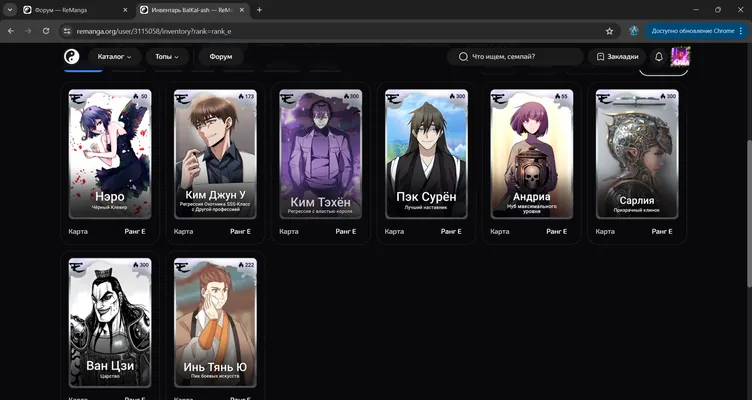Reload the page with the refresh icon

(x=46, y=31)
